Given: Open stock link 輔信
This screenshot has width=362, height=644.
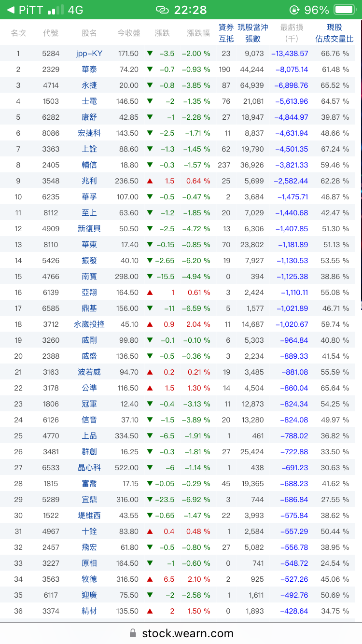Looking at the screenshot, I should [89, 165].
